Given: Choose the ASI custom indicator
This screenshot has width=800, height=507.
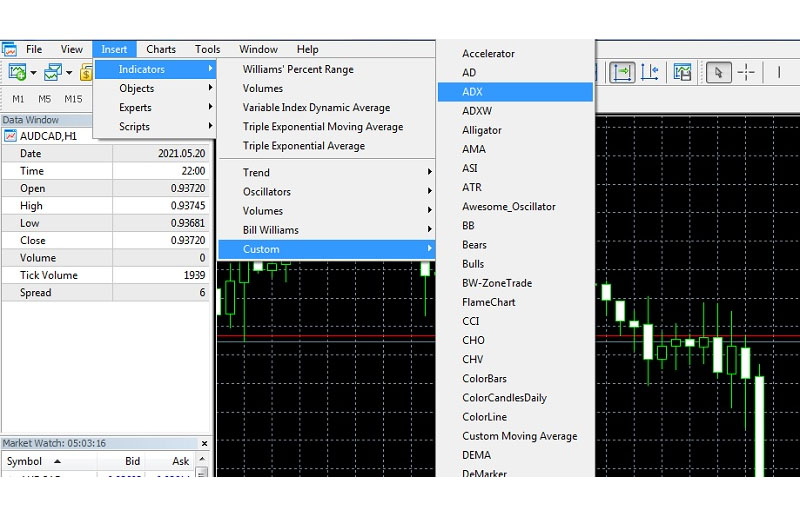Looking at the screenshot, I should [470, 168].
